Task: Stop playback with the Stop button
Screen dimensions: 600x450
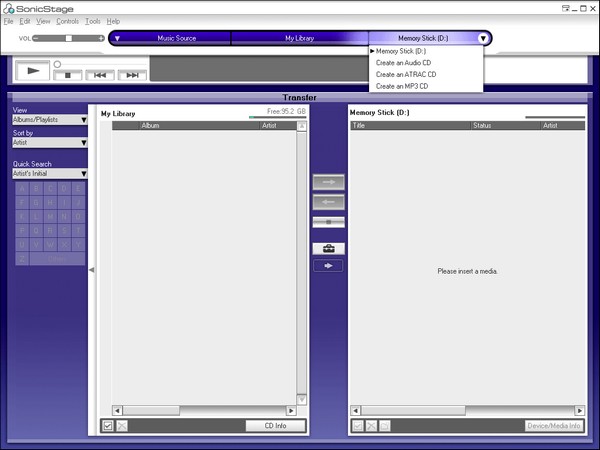Action: pyautogui.click(x=68, y=75)
